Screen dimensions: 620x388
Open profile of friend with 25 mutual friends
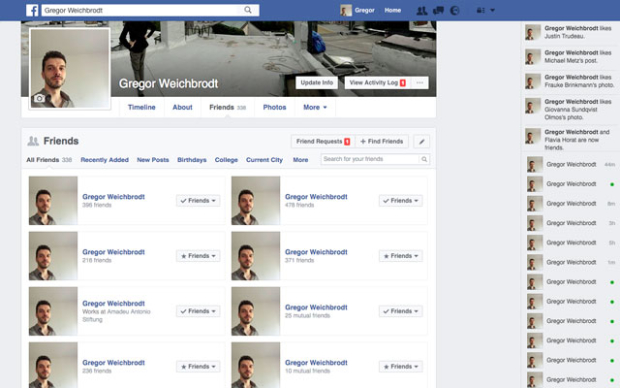[x=316, y=307]
